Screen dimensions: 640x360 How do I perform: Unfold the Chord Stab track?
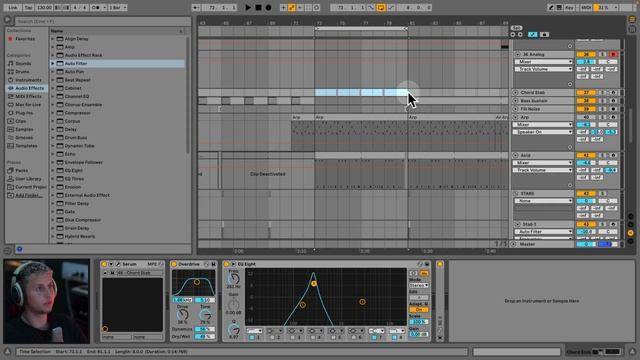516,93
